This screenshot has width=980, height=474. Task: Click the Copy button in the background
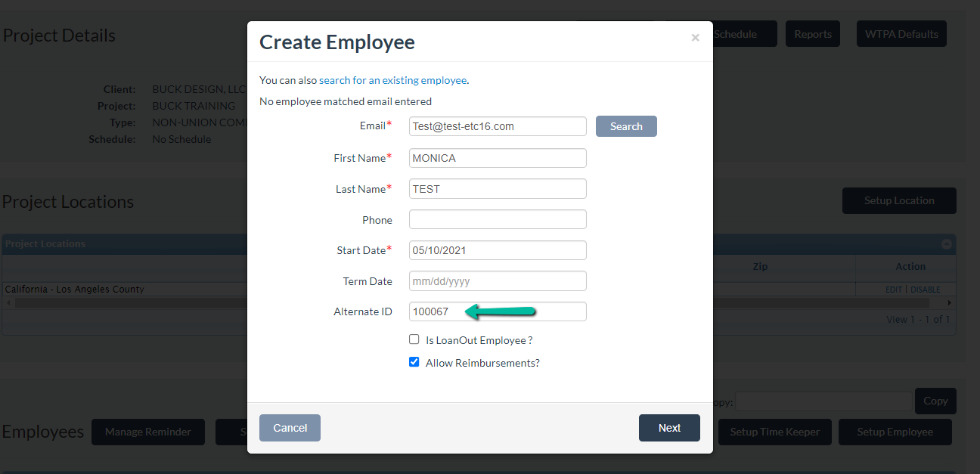click(x=935, y=401)
